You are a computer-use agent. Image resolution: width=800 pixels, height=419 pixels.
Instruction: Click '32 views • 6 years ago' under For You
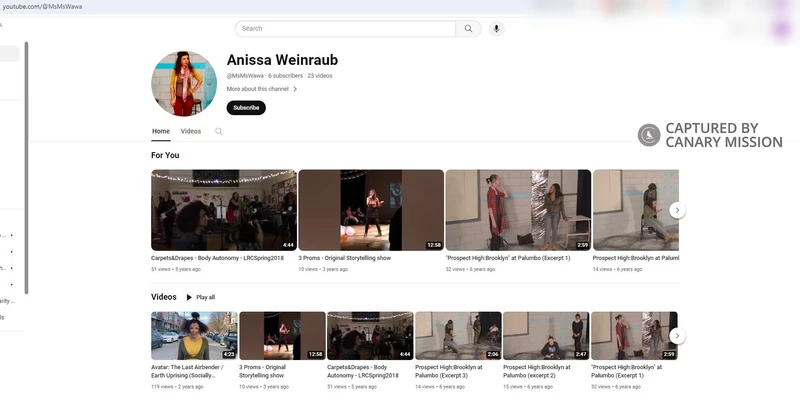tap(470, 269)
